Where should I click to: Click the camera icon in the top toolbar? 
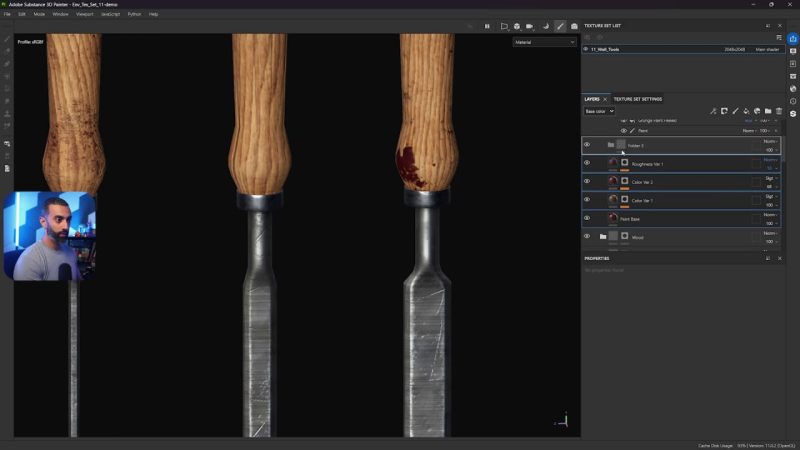pyautogui.click(x=529, y=26)
